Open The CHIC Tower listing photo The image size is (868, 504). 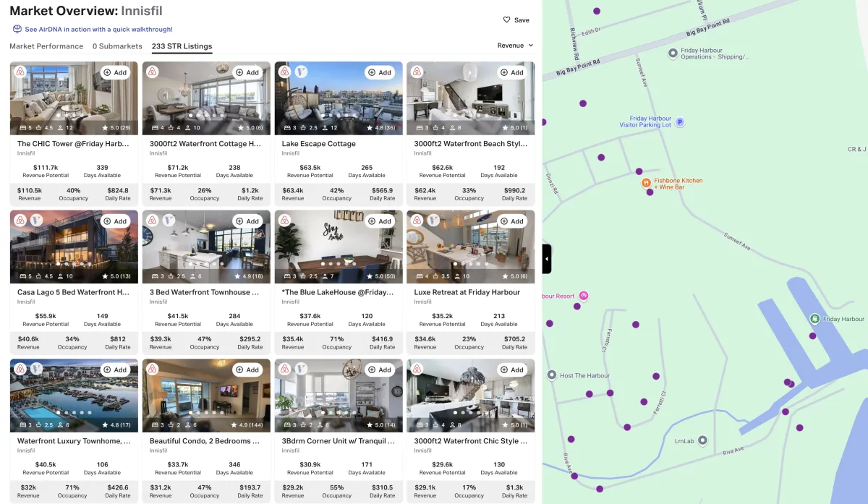74,98
